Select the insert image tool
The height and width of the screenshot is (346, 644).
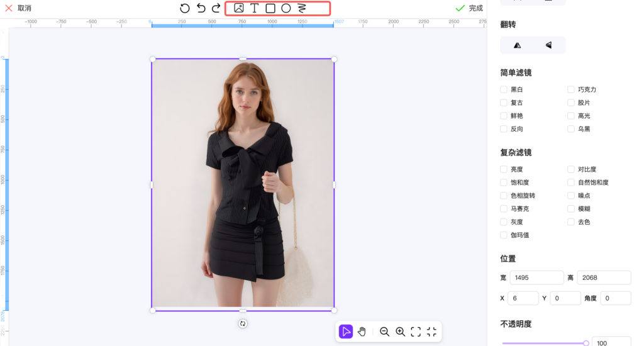pos(238,8)
